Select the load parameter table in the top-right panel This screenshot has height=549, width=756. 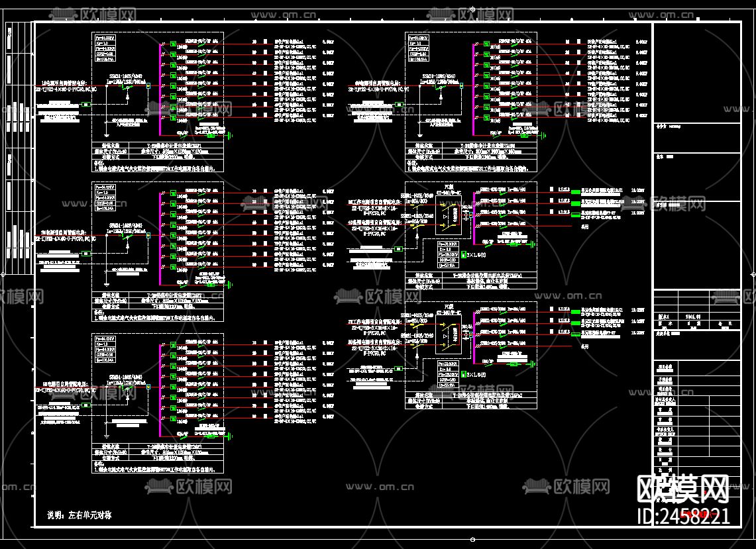tap(418, 48)
